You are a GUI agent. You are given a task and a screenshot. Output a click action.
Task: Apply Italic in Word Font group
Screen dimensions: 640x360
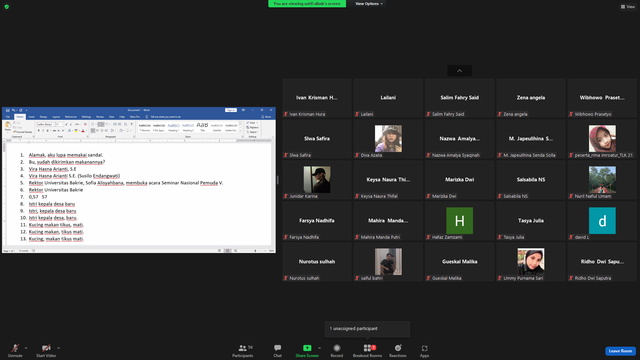43,130
